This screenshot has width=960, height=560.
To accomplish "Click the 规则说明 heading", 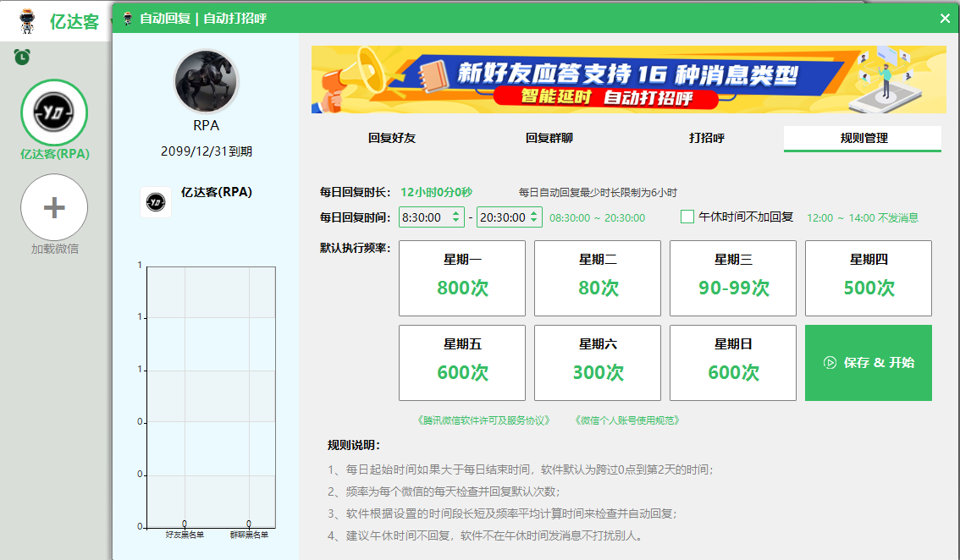I will coord(354,445).
